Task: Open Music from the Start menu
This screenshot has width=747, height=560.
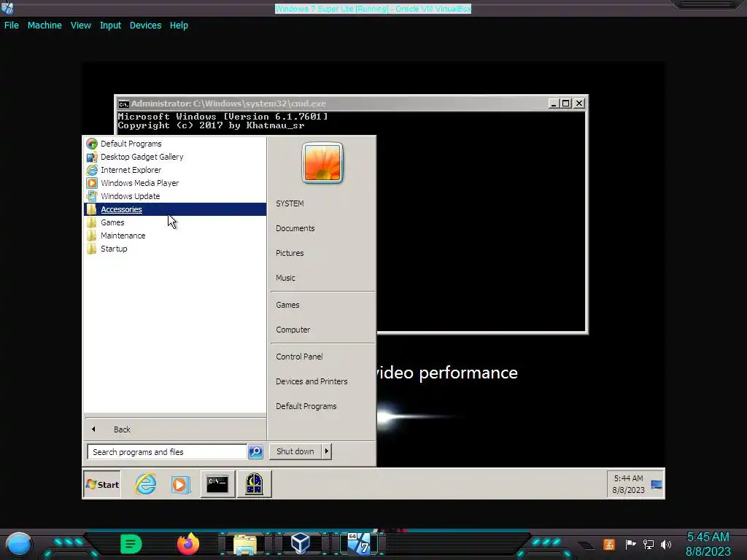Action: 285,278
